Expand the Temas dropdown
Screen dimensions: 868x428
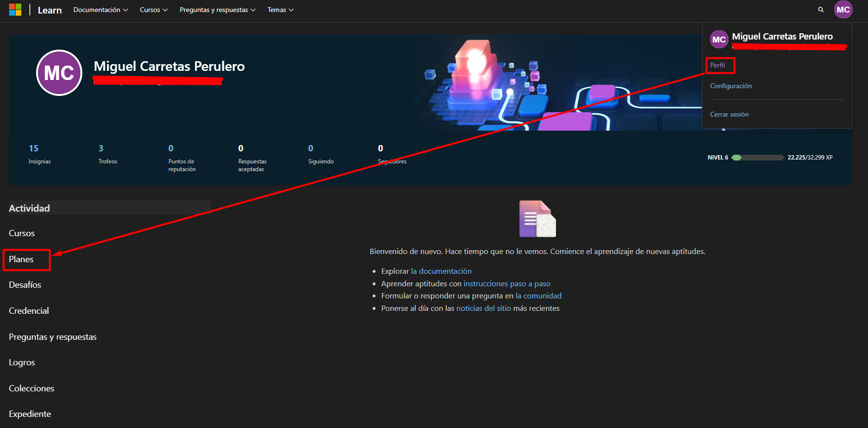click(x=280, y=10)
